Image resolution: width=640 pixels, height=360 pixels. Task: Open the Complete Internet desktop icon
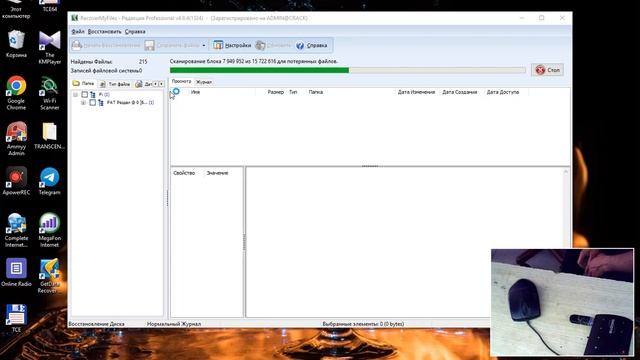pos(16,230)
